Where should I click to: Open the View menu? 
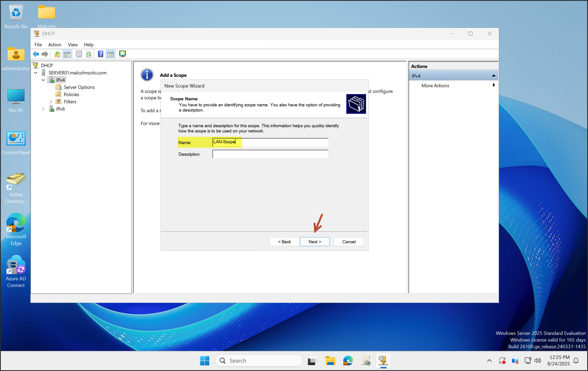[x=73, y=45]
